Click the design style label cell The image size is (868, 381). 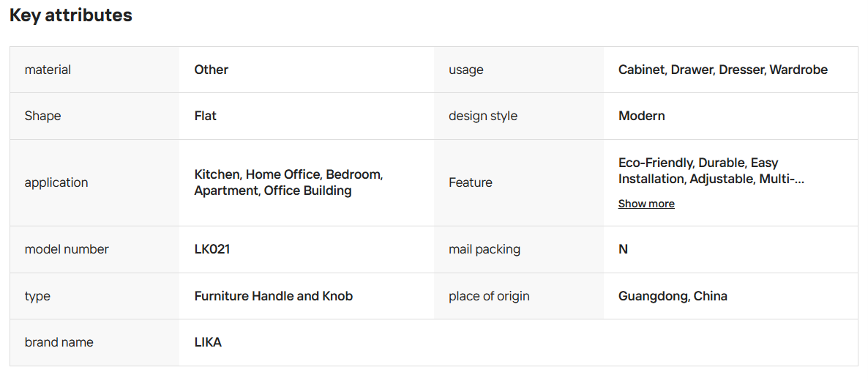pos(519,116)
